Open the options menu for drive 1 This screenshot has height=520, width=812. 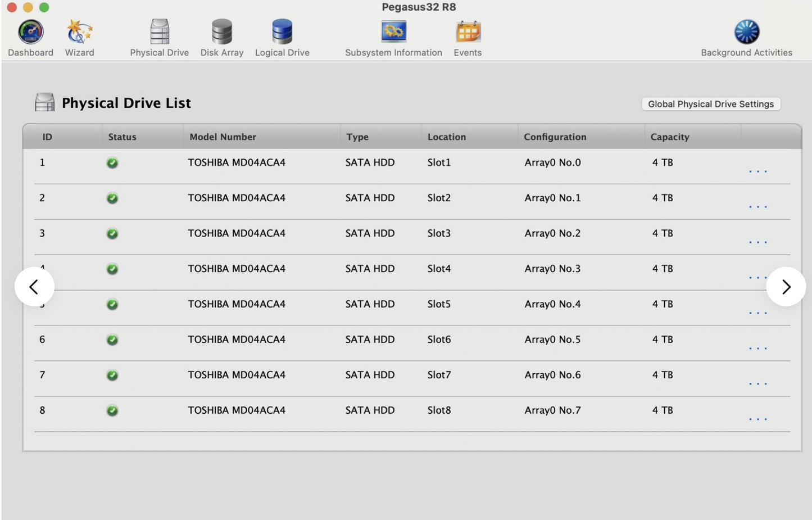(x=757, y=171)
